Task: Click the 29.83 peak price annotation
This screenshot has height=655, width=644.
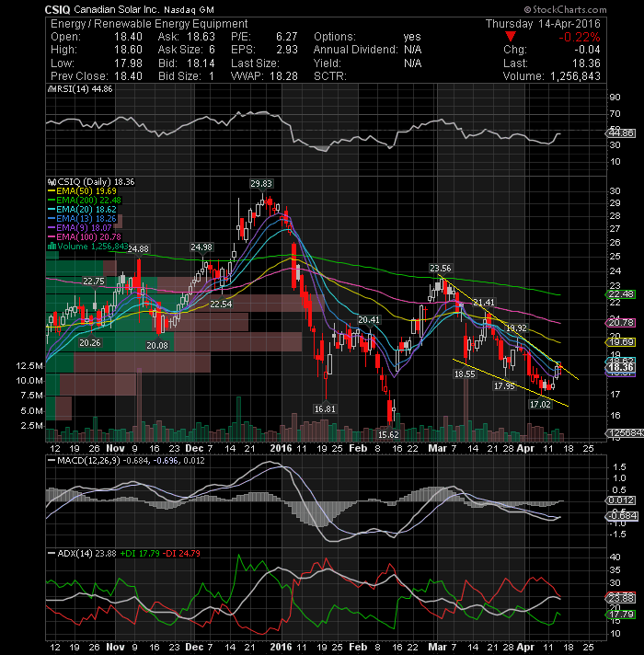Action: (x=261, y=183)
